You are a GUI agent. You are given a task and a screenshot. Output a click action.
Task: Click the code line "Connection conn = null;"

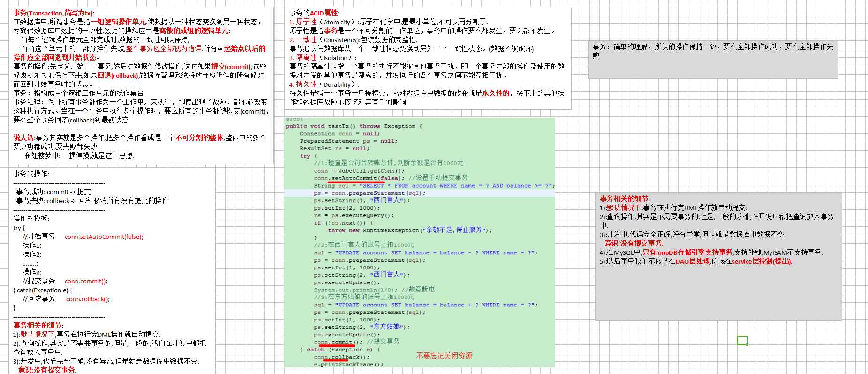pyautogui.click(x=340, y=134)
